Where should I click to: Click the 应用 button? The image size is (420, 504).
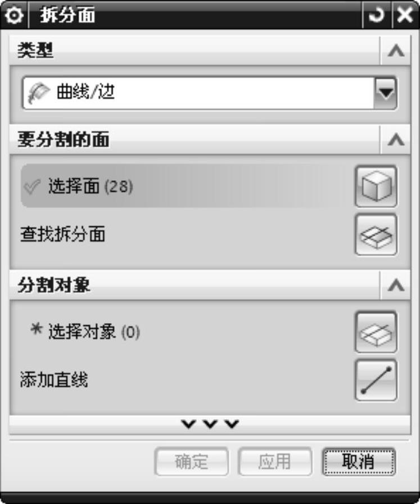(275, 461)
